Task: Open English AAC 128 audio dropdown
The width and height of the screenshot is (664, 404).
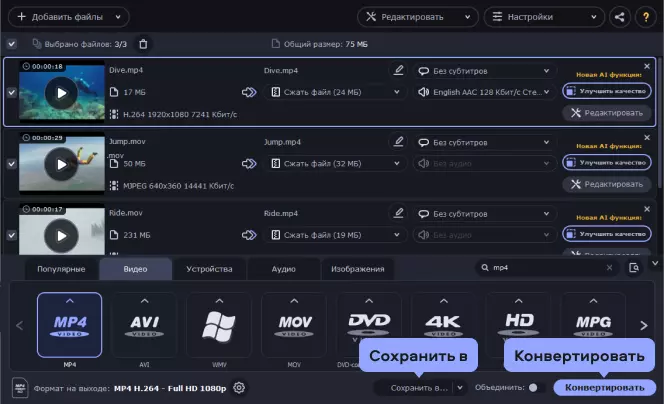Action: pyautogui.click(x=484, y=92)
